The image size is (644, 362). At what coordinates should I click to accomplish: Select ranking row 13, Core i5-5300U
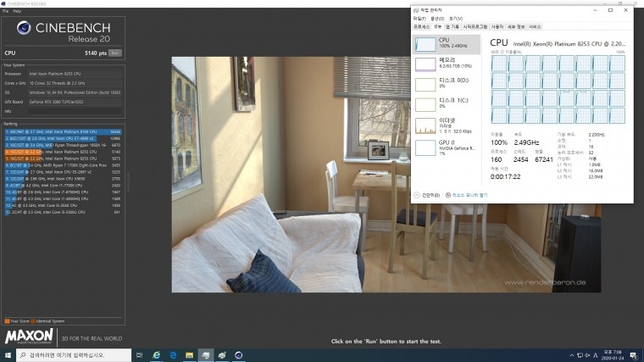tap(63, 212)
